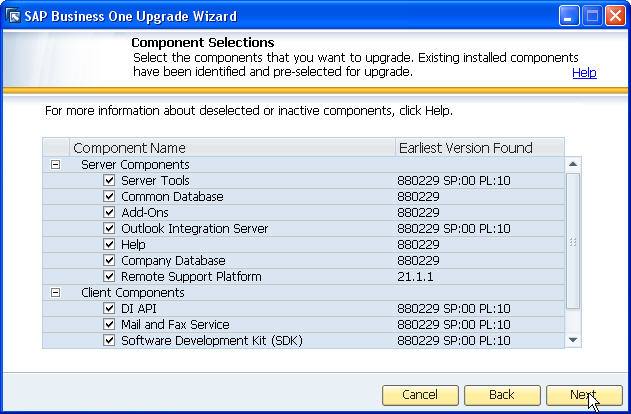Toggle the Common Database checkbox
631x414 pixels.
(109, 196)
